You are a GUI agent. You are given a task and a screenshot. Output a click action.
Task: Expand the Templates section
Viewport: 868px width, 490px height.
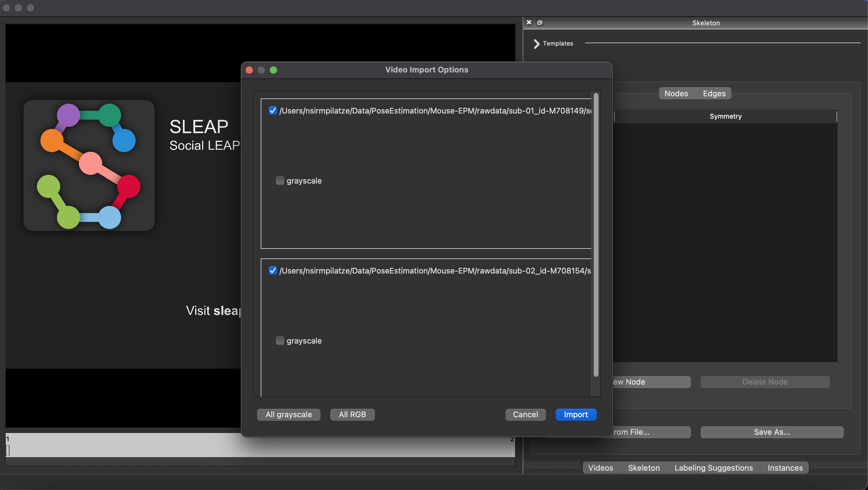pyautogui.click(x=537, y=44)
